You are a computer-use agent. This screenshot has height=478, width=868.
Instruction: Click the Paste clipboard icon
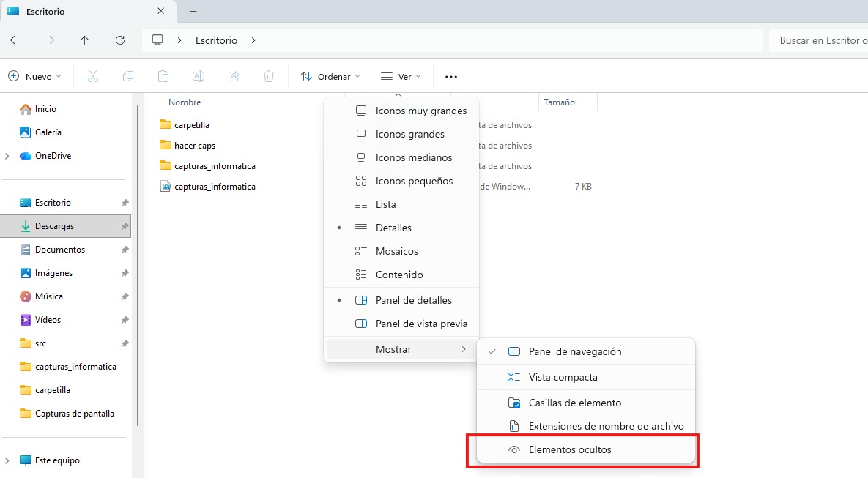click(163, 76)
